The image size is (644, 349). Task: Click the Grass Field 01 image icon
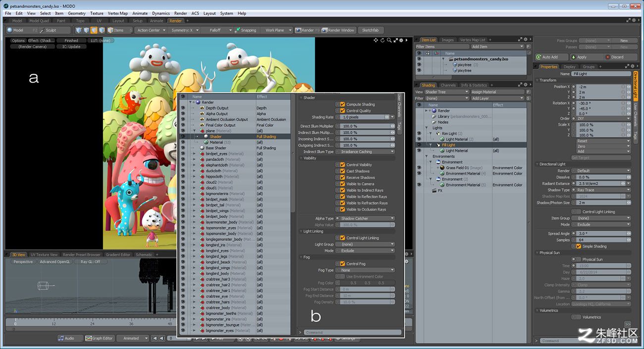tap(442, 168)
